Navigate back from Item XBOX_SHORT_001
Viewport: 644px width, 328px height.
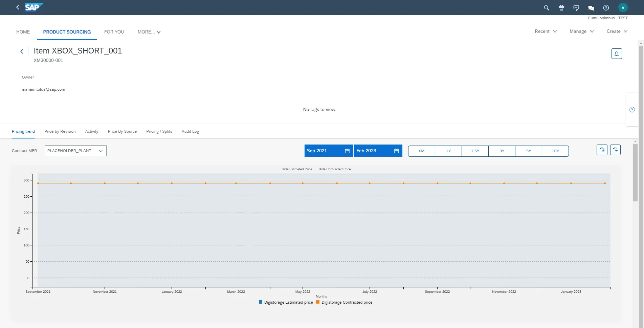point(22,51)
